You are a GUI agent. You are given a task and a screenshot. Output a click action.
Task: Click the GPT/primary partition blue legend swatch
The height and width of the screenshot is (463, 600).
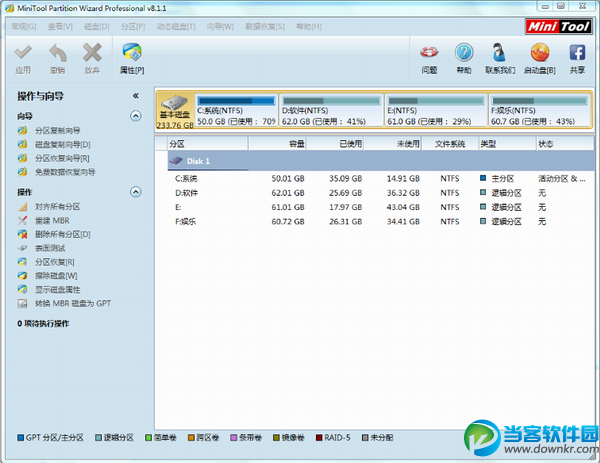(21, 437)
